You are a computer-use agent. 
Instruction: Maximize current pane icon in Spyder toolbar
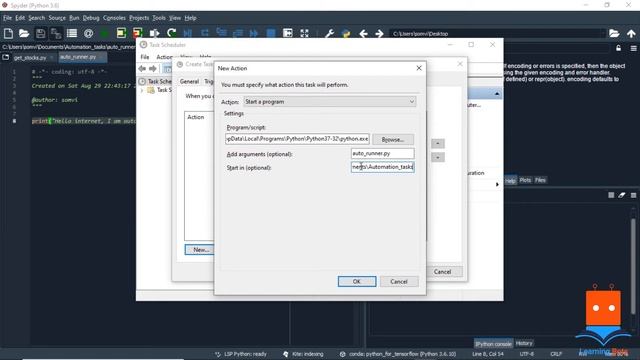tap(288, 33)
